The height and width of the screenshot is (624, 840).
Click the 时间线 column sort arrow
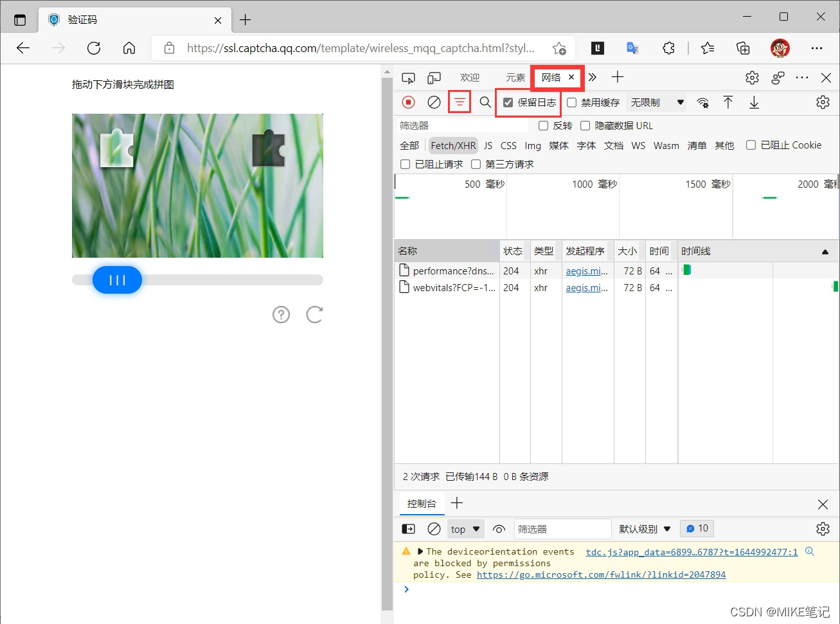pos(825,252)
